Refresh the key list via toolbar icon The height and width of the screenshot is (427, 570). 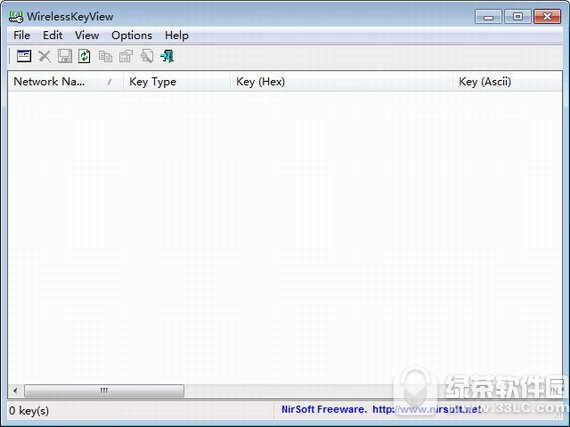(84, 56)
